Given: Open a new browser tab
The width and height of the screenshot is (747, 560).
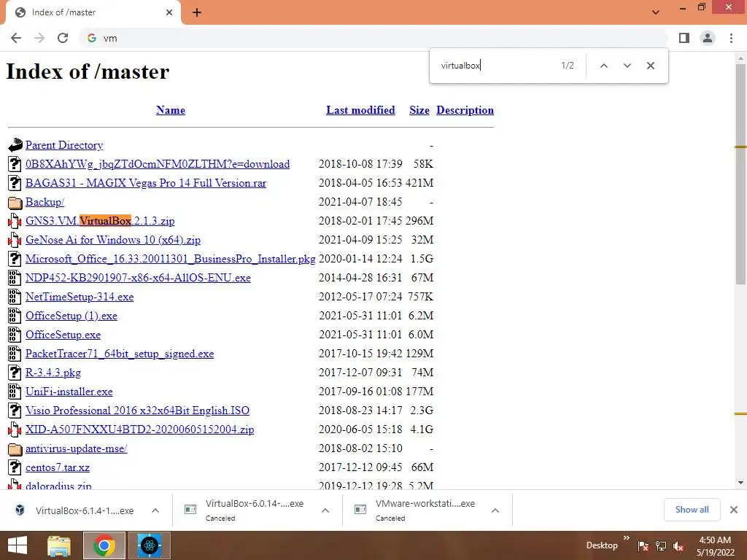Looking at the screenshot, I should coord(197,12).
